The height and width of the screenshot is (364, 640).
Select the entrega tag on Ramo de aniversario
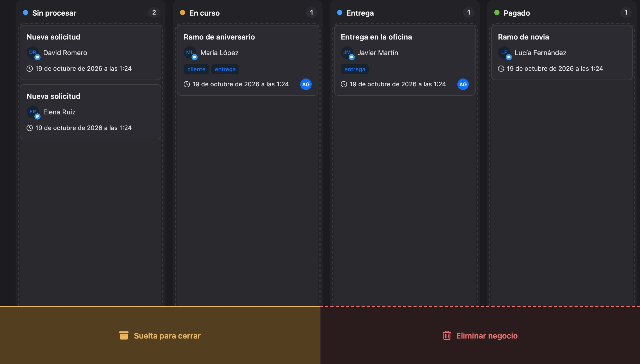pos(225,69)
